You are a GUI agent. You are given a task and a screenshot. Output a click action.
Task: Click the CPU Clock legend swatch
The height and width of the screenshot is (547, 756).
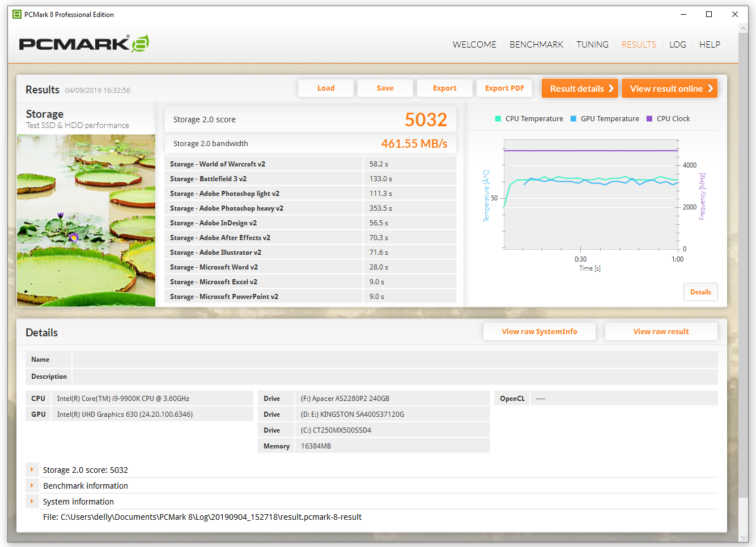click(x=649, y=119)
